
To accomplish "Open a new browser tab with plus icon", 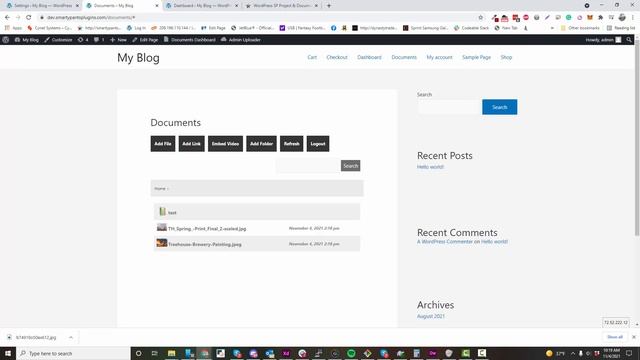I will point(329,6).
